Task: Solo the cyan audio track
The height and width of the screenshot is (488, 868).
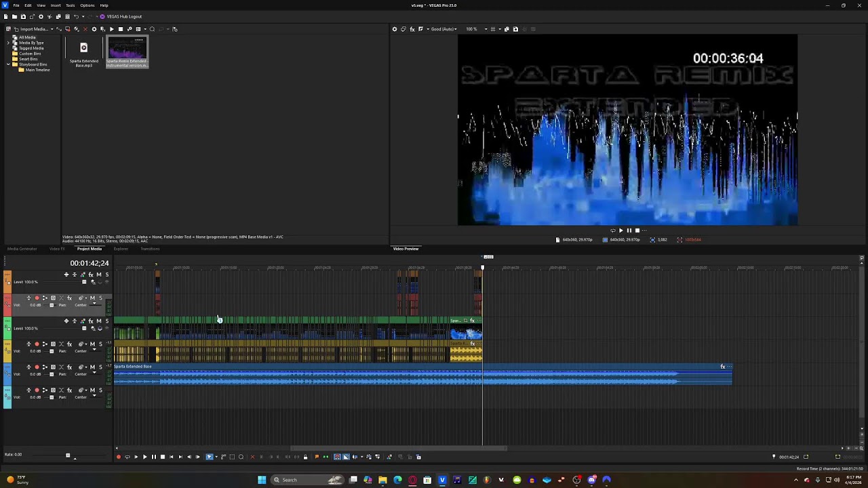Action: tap(100, 390)
